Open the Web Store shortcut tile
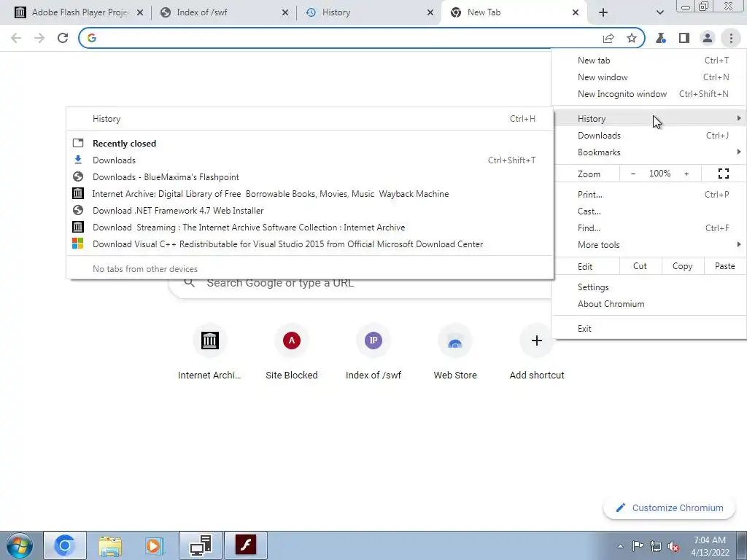The width and height of the screenshot is (747, 560). [x=455, y=351]
